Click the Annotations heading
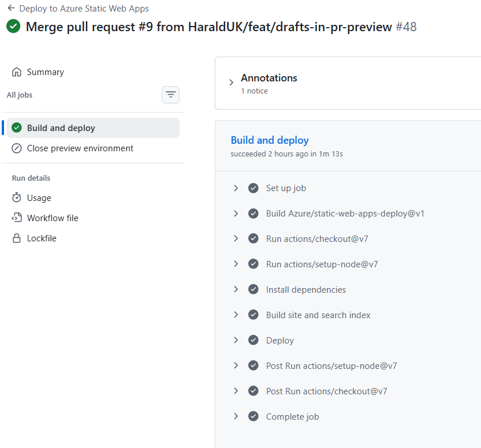The image size is (481, 448). point(269,78)
